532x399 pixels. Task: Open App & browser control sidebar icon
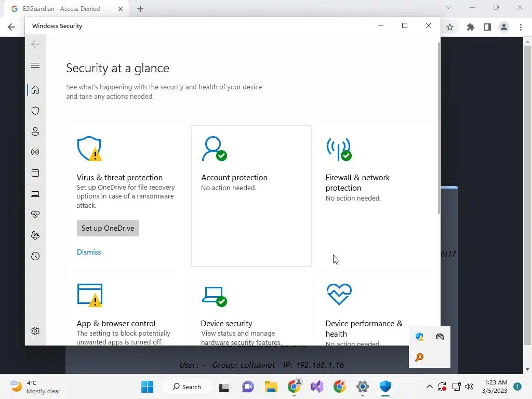[x=35, y=173]
